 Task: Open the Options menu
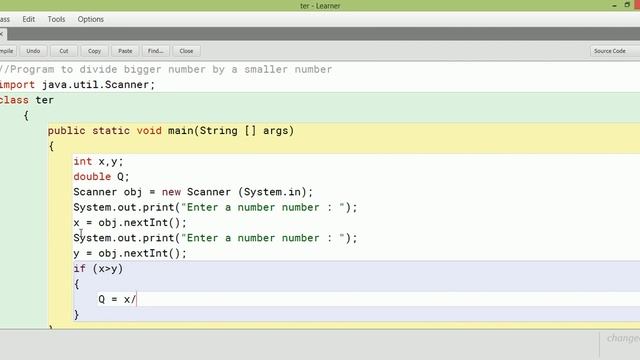[91, 19]
